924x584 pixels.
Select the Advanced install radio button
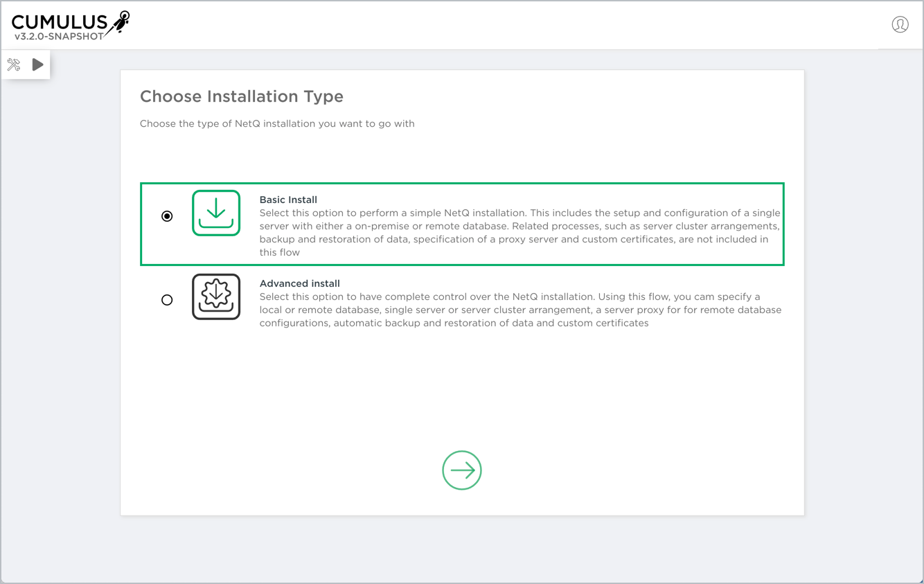(x=167, y=300)
